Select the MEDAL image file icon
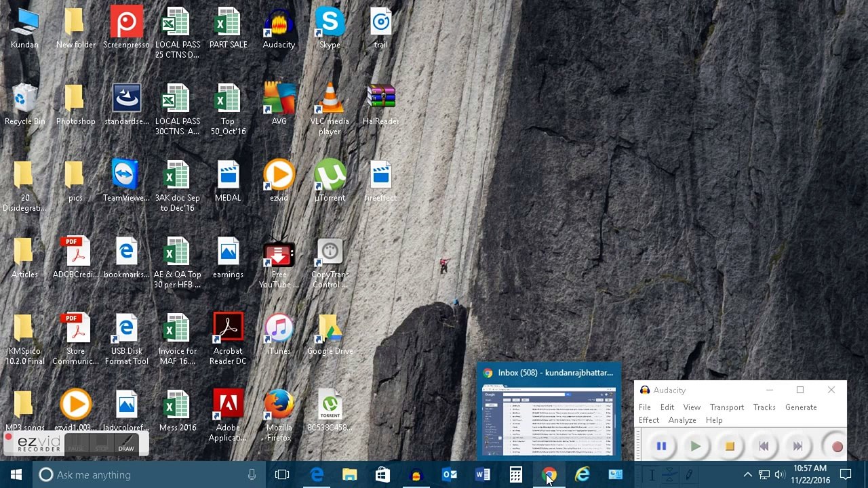 [x=228, y=182]
